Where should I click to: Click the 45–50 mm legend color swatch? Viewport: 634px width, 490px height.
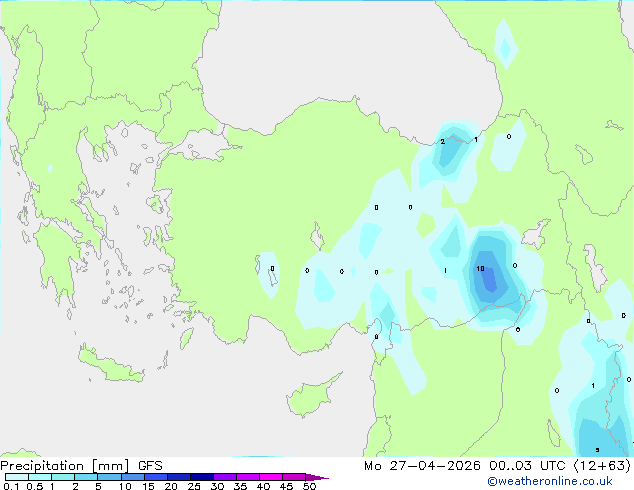(x=294, y=477)
